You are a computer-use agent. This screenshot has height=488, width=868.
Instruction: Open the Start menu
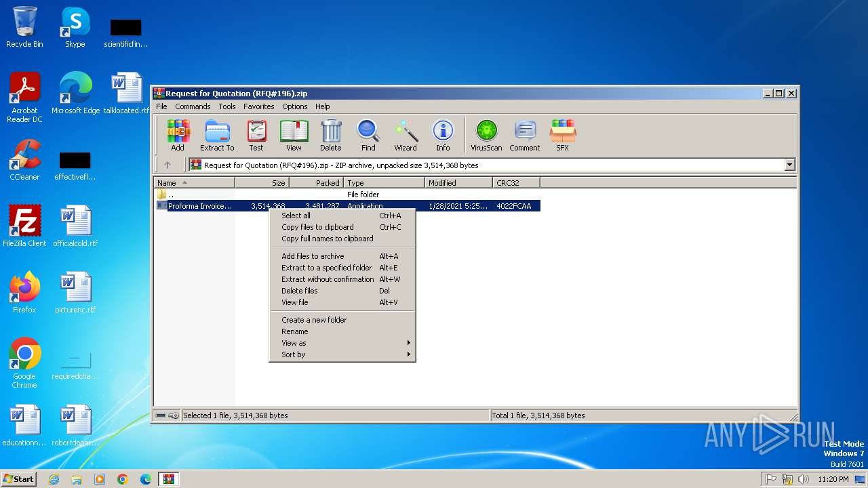(x=18, y=479)
